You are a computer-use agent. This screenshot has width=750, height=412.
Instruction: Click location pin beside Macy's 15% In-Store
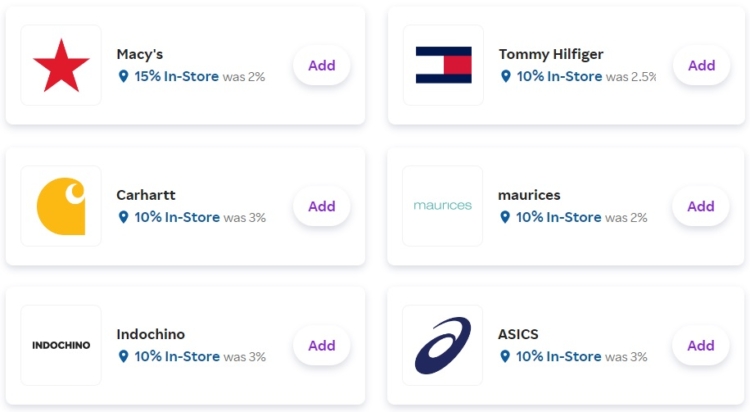[123, 76]
